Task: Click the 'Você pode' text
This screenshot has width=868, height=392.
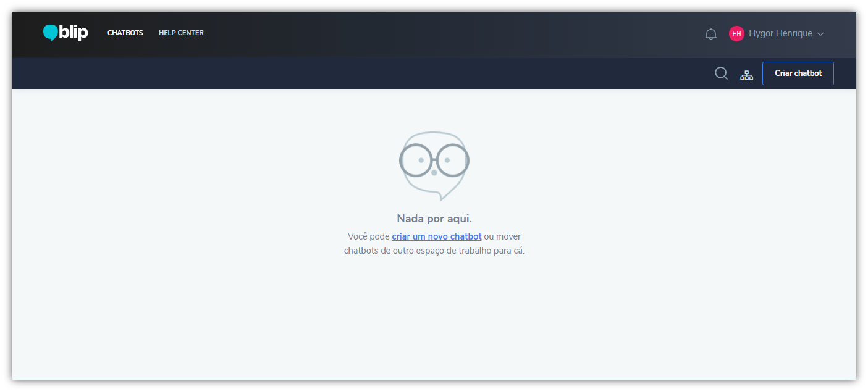Action: [368, 236]
